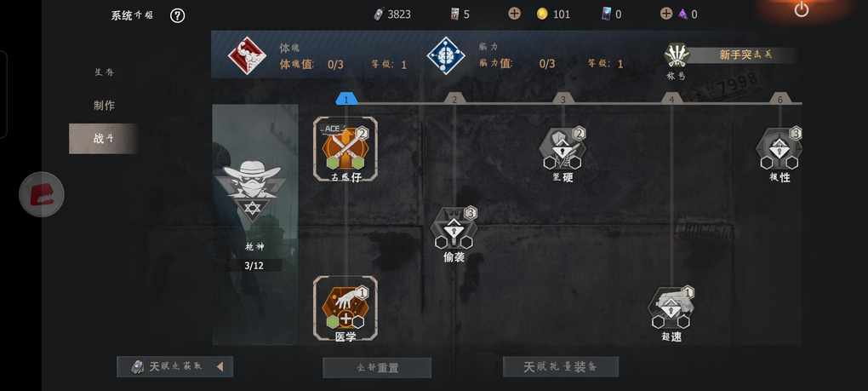Add purple currency with the plus icon

[x=666, y=14]
